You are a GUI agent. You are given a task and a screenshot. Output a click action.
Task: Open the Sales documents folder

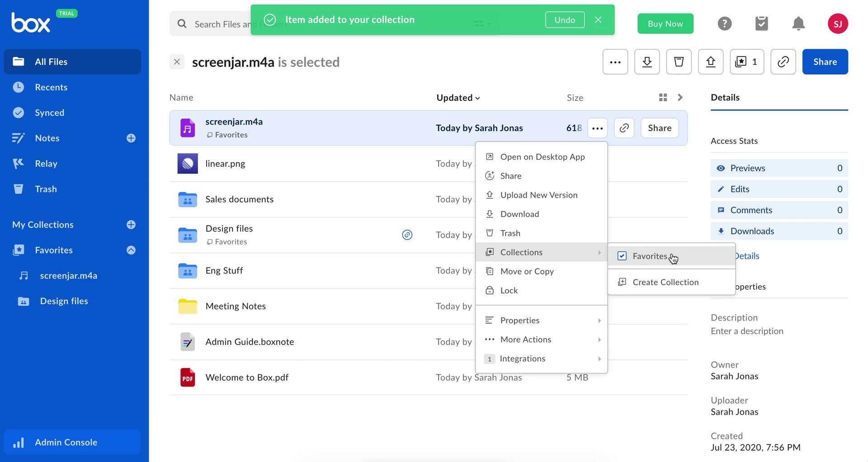click(x=239, y=199)
